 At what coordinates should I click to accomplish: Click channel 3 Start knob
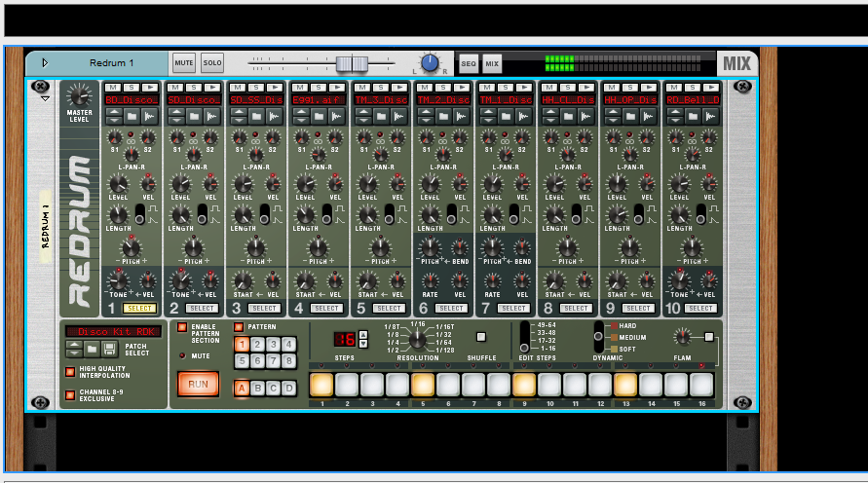pyautogui.click(x=243, y=280)
